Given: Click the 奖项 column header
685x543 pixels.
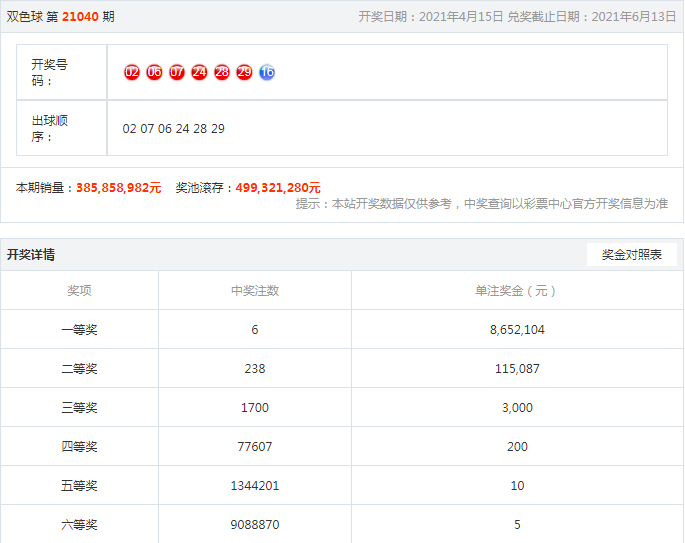Looking at the screenshot, I should coord(79,291).
